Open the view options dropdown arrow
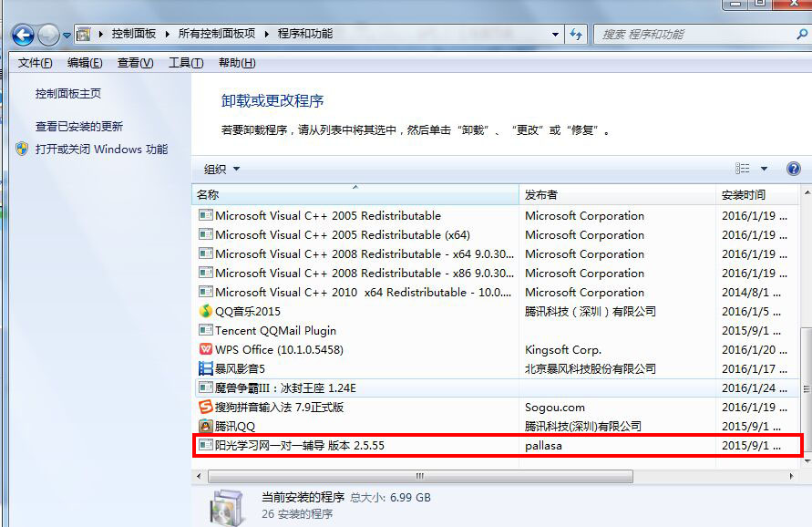The height and width of the screenshot is (527, 812). tap(764, 169)
